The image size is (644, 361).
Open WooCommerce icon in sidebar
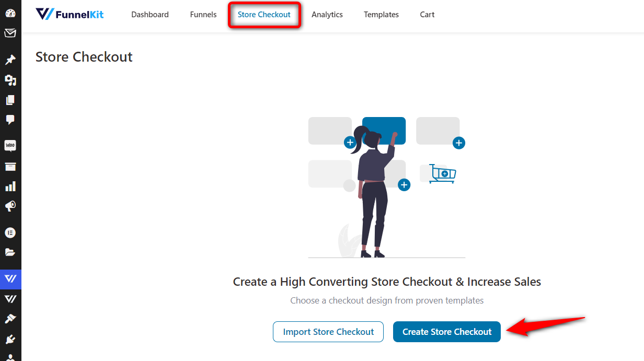(x=10, y=146)
